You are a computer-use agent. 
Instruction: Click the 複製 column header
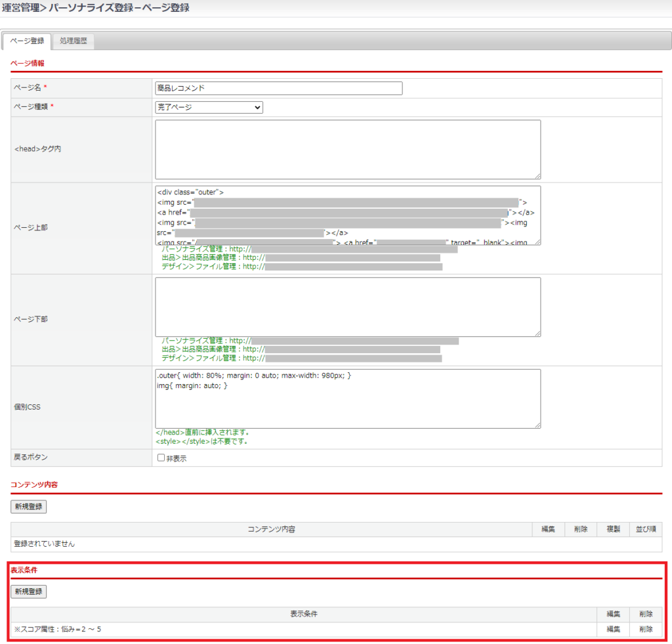613,529
